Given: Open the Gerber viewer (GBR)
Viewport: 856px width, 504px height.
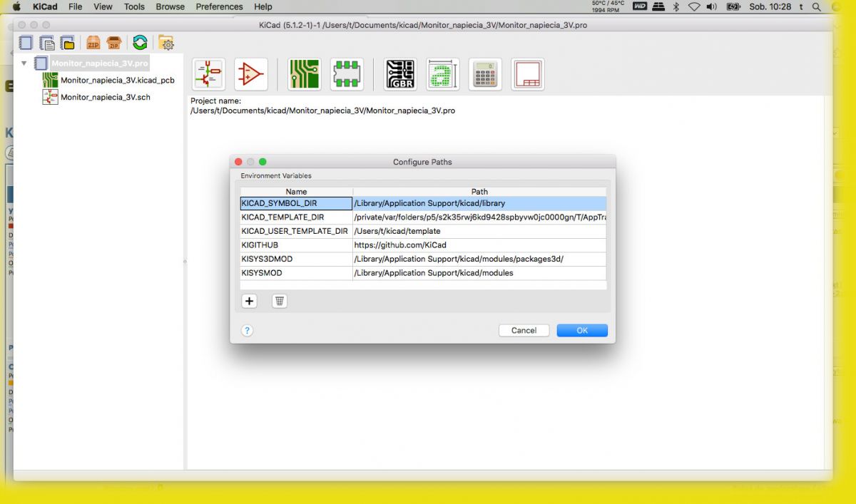Looking at the screenshot, I should [400, 74].
